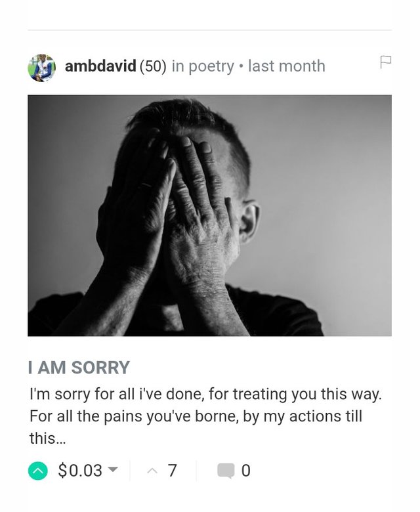Image resolution: width=420 pixels, height=512 pixels.
Task: Click the reputation score (50)
Action: coord(153,66)
